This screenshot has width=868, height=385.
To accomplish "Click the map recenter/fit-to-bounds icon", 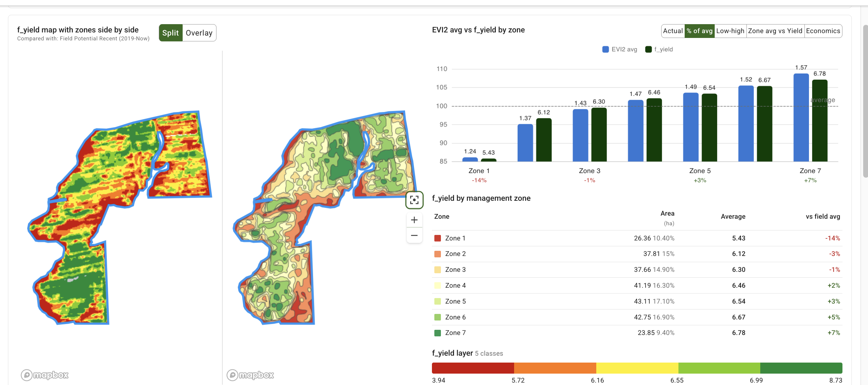I will pyautogui.click(x=414, y=200).
